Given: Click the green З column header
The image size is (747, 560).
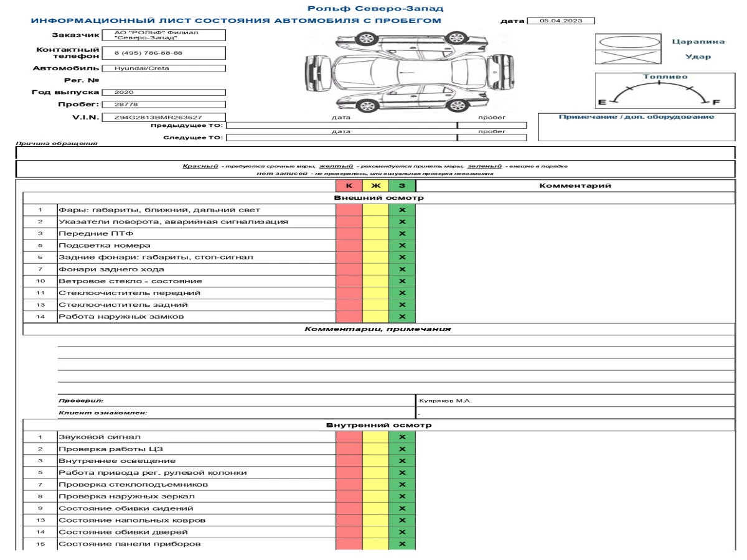Looking at the screenshot, I should (402, 185).
